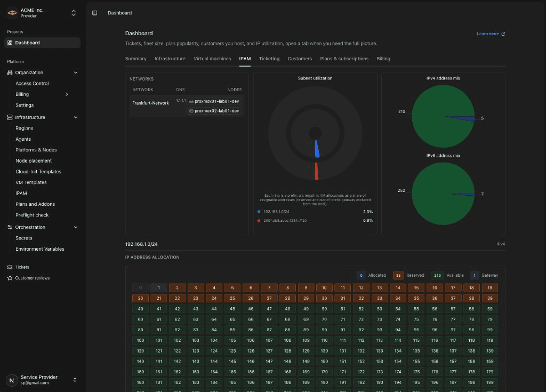Click Dashboard in the breadcrumb

(120, 13)
